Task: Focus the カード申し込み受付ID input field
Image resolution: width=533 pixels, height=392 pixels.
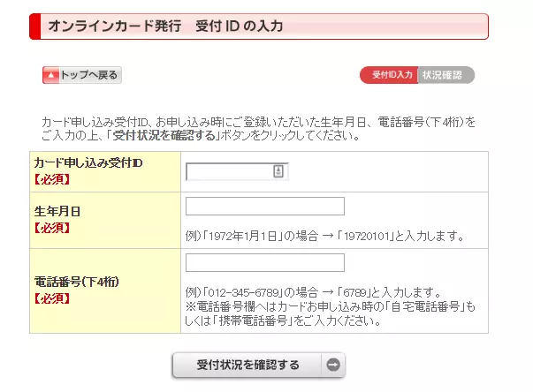Action: tap(237, 172)
